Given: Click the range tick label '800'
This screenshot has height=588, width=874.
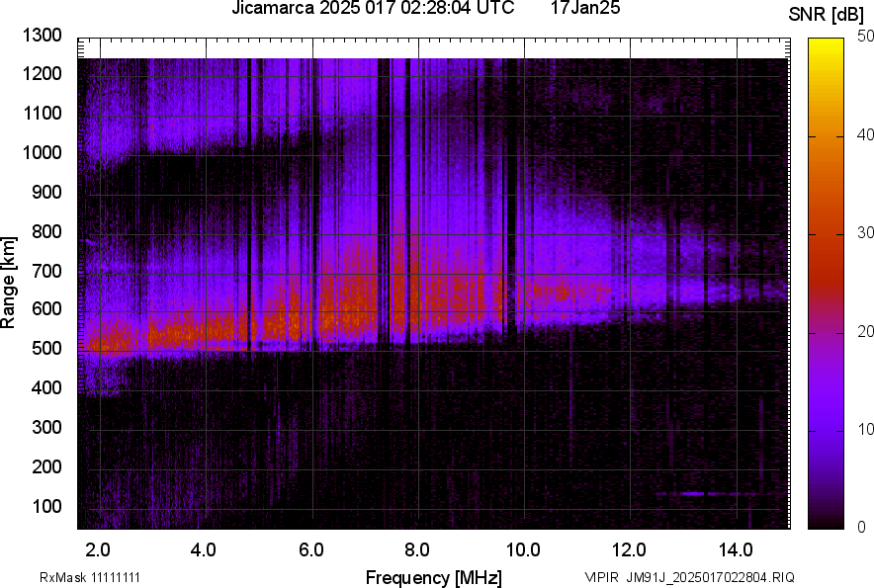Looking at the screenshot, I should (x=46, y=231).
